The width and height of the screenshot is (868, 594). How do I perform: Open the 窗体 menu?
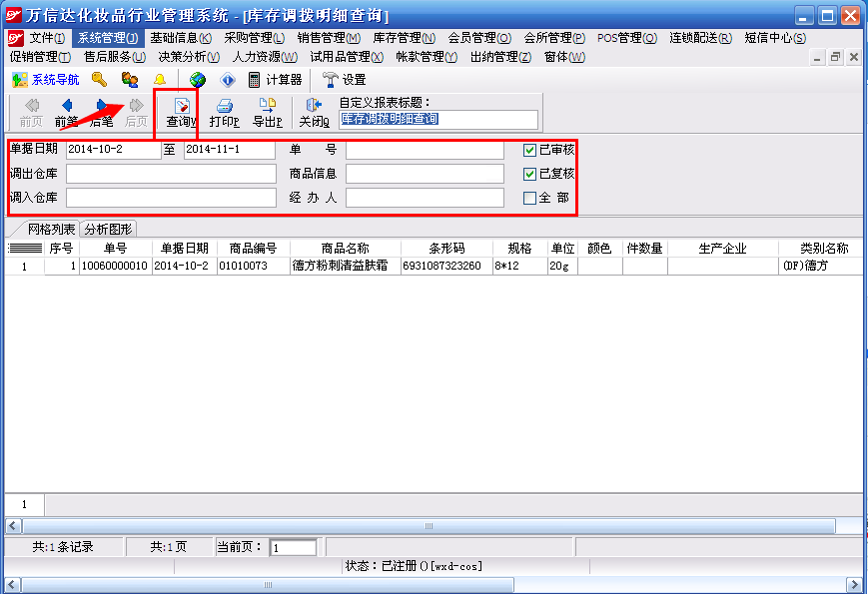pyautogui.click(x=564, y=57)
